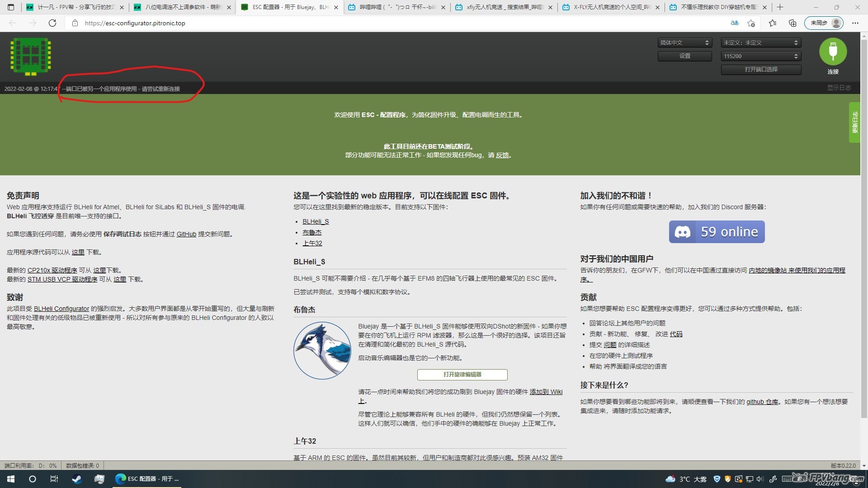Click the Discord 59 online widget
Viewport: 868px width, 488px height.
[717, 232]
